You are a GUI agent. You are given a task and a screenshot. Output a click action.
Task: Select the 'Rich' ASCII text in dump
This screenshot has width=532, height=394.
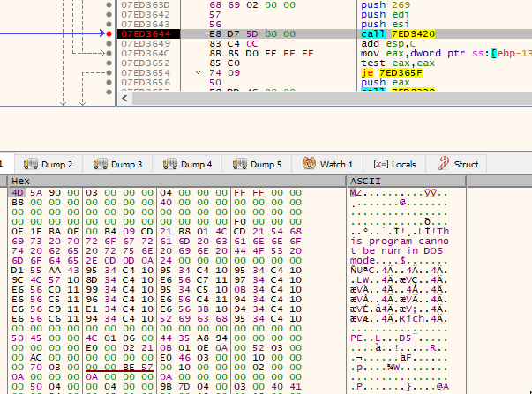412,319
